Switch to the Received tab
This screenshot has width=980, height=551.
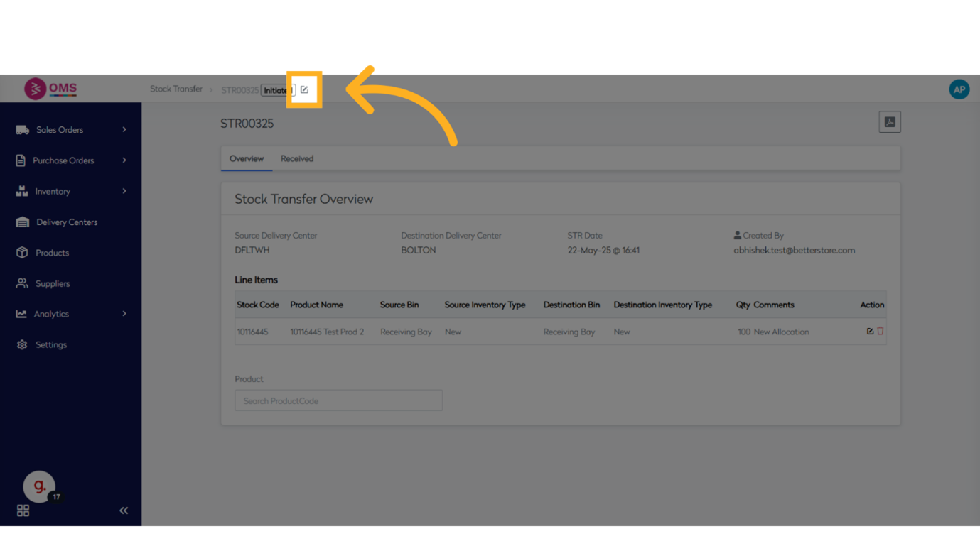tap(296, 159)
